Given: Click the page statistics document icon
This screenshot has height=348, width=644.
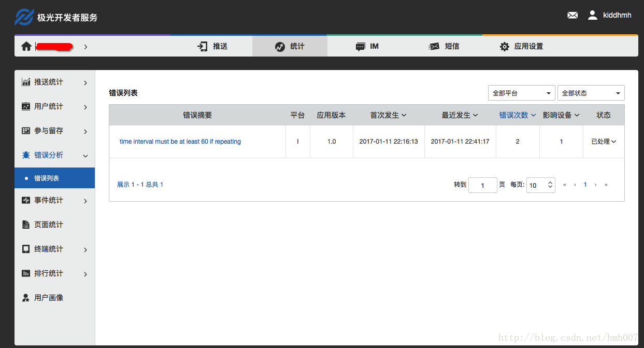Looking at the screenshot, I should click(26, 225).
